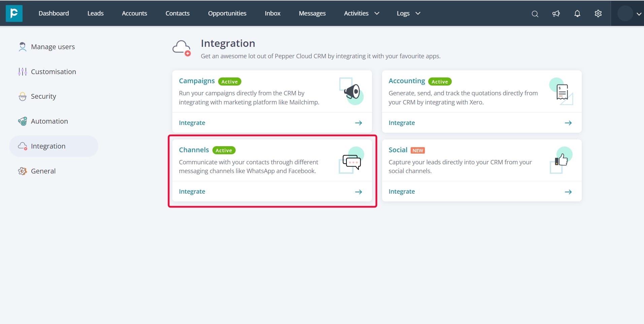Click the General gear sidebar icon
Screen dimensions: 644x324
pos(23,171)
